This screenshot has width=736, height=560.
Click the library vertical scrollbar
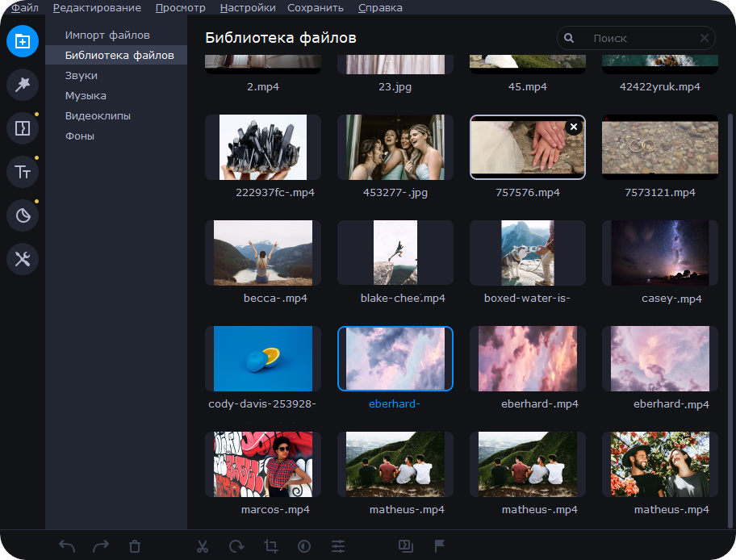tap(730, 320)
